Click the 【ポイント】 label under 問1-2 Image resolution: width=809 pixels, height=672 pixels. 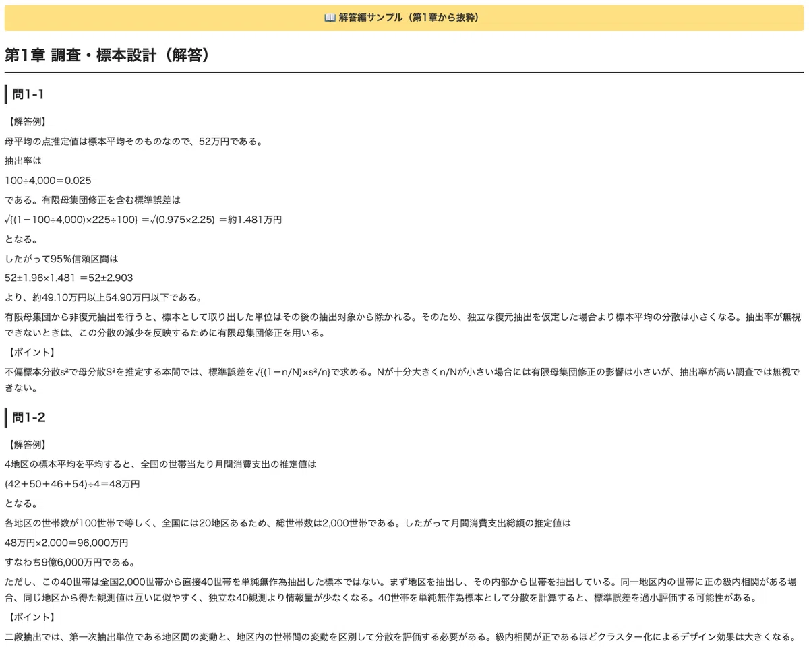click(31, 617)
